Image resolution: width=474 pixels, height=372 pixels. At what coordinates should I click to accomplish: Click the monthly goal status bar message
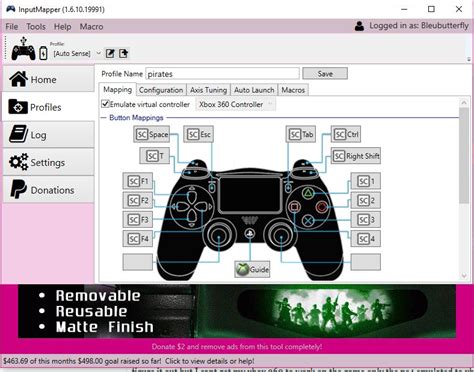click(x=129, y=361)
